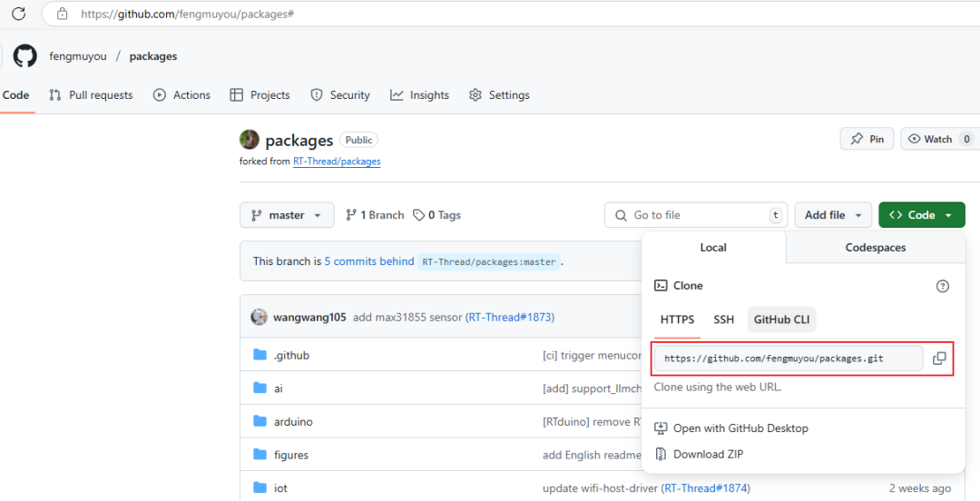Open the master branch dropdown
The width and height of the screenshot is (980, 501).
(287, 215)
